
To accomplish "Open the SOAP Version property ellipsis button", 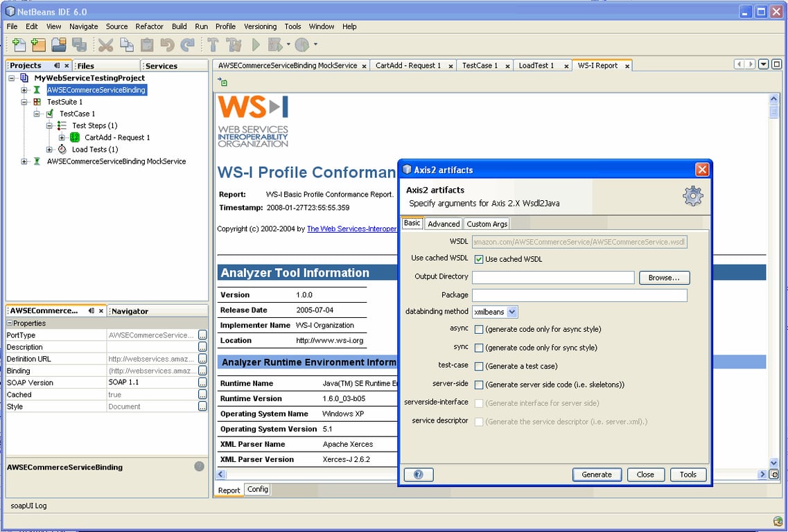I will 202,382.
